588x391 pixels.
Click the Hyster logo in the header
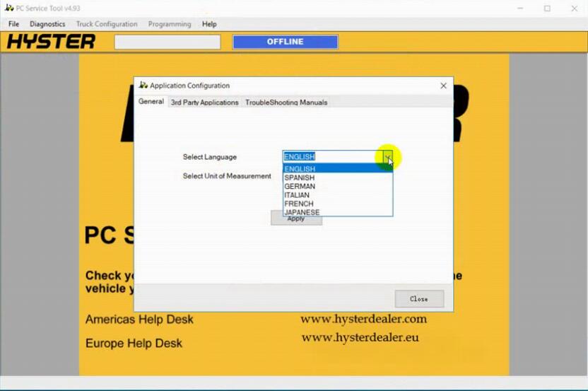(x=52, y=41)
